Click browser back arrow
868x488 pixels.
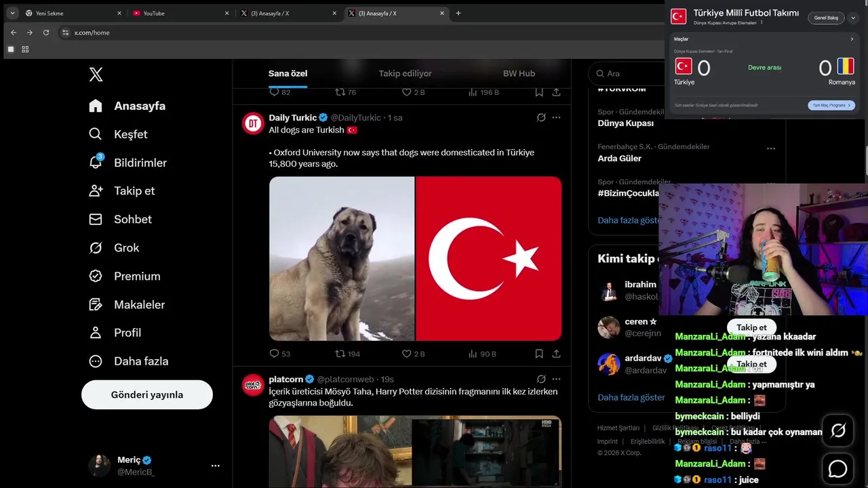pos(14,33)
